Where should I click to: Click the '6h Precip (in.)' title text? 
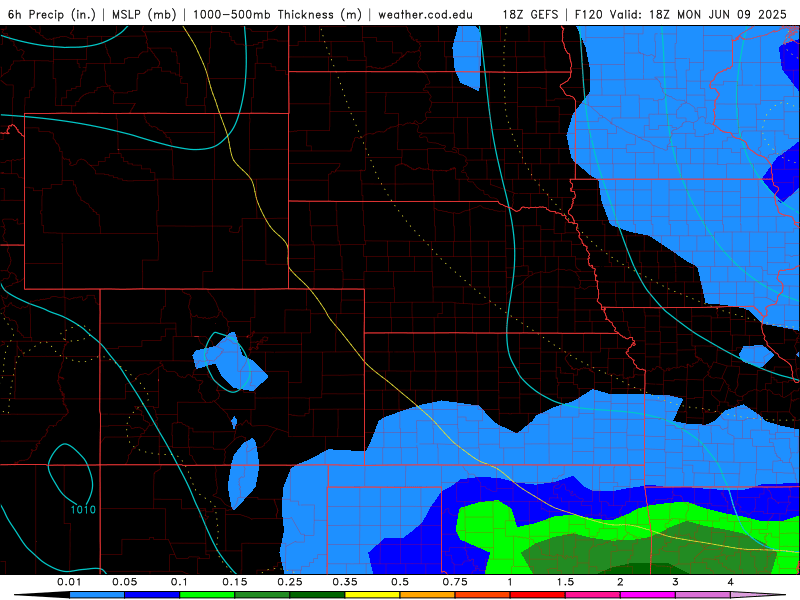tap(52, 14)
